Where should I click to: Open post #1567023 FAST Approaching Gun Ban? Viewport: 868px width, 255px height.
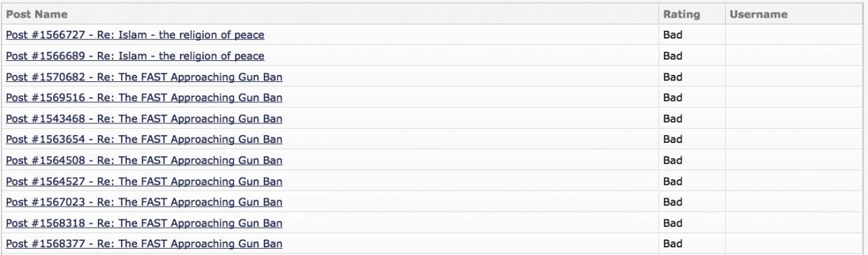click(144, 202)
